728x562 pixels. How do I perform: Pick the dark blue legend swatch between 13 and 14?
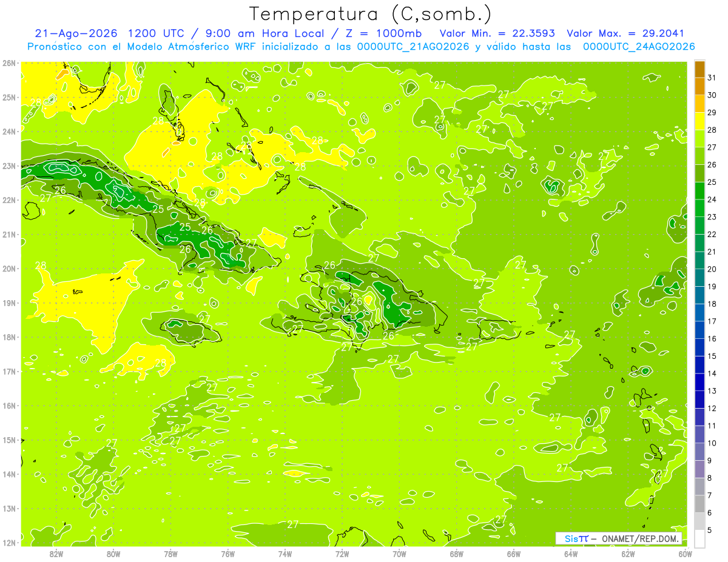click(699, 382)
